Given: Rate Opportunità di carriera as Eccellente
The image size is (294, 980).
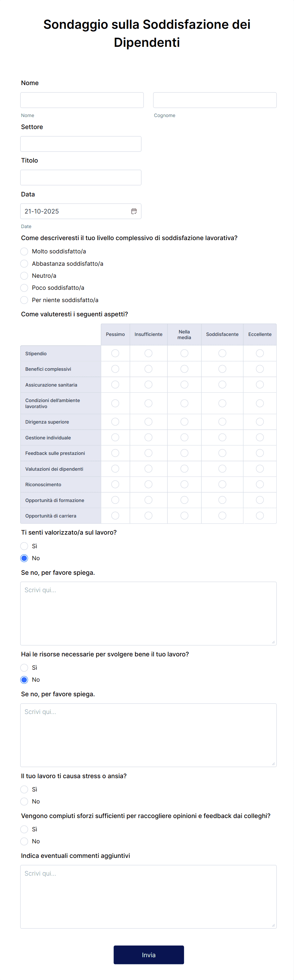Looking at the screenshot, I should pyautogui.click(x=260, y=516).
